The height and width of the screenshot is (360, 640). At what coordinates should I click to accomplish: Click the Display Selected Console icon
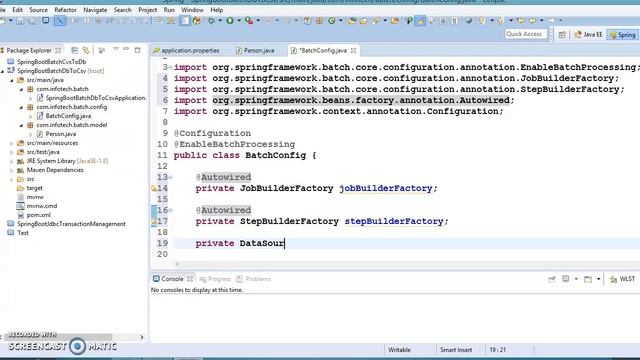pyautogui.click(x=565, y=279)
